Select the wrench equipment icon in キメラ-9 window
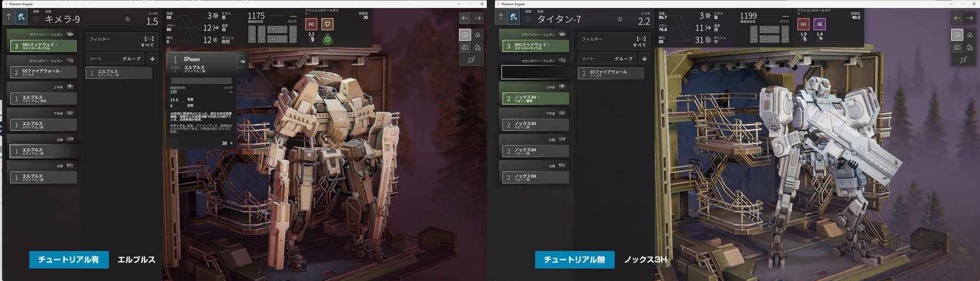 point(21,17)
